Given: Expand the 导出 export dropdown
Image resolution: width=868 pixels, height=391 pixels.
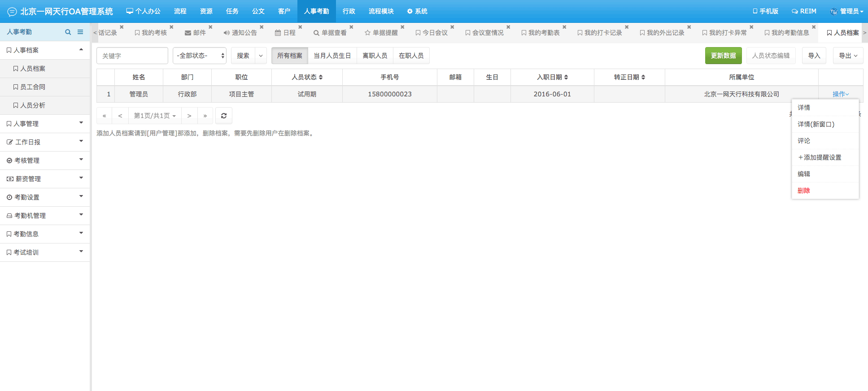Looking at the screenshot, I should (x=848, y=56).
